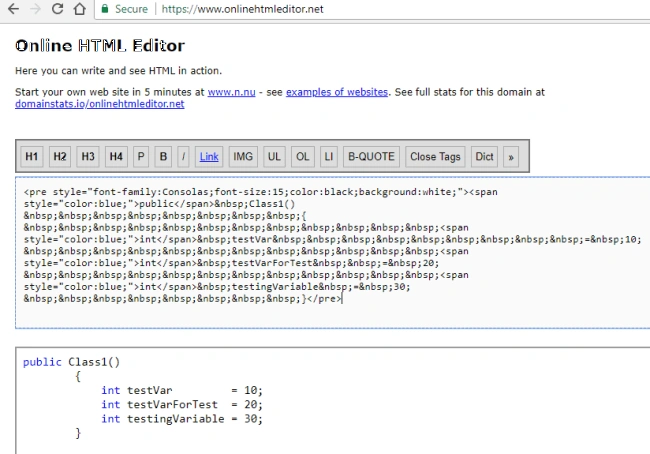650x454 pixels.
Task: Insert an H4 heading tag
Action: [x=116, y=157]
